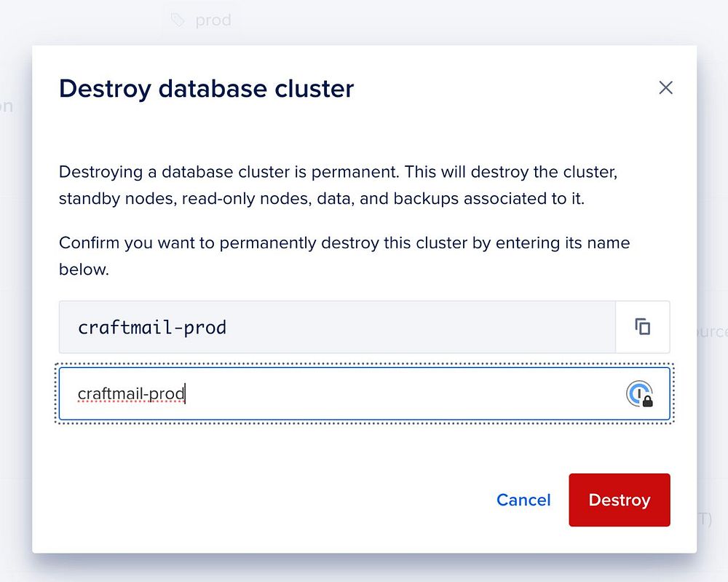728x582 pixels.
Task: Click truncated T) text behind dialog
Action: point(705,519)
